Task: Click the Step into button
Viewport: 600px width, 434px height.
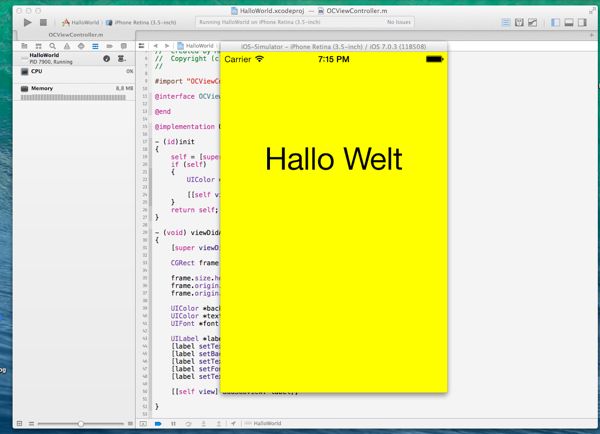Action: [x=204, y=424]
